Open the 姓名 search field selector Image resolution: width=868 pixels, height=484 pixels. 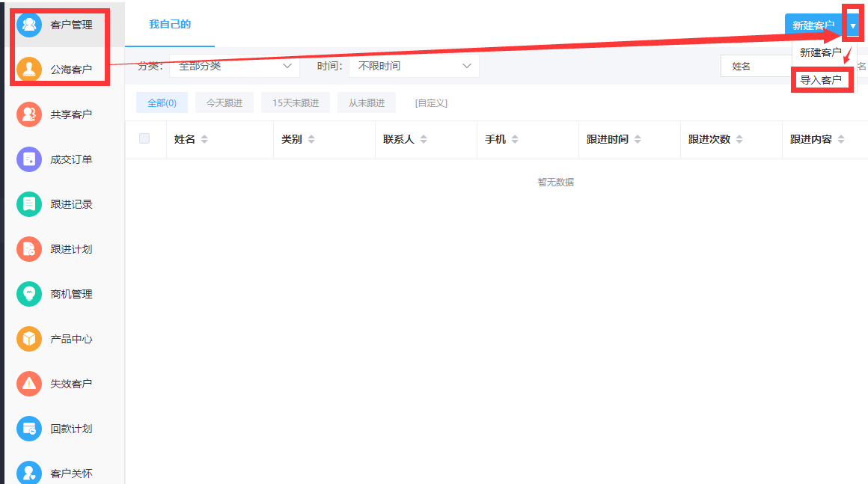pyautogui.click(x=757, y=67)
